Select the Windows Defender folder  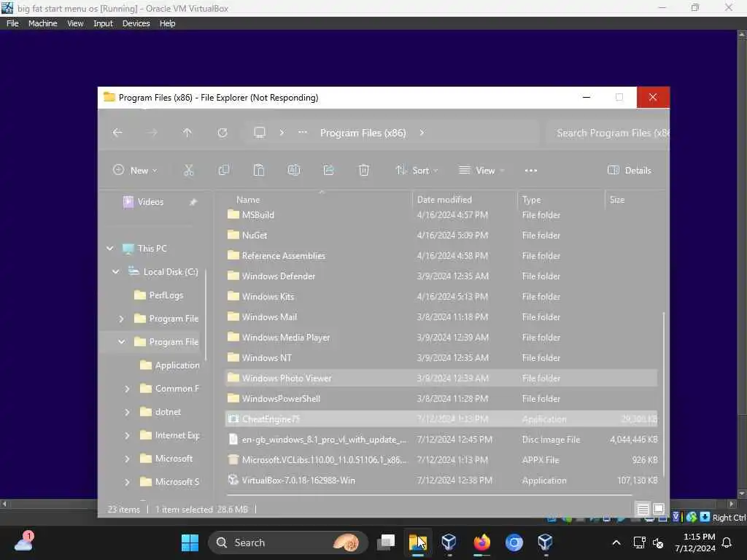point(441,276)
